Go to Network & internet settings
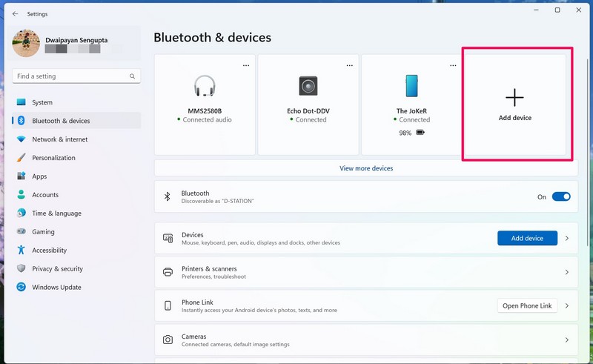 [59, 139]
